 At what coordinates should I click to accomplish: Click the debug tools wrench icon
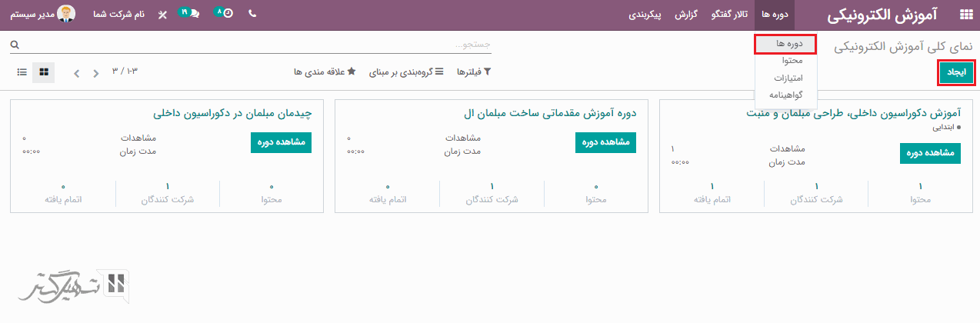click(x=162, y=15)
